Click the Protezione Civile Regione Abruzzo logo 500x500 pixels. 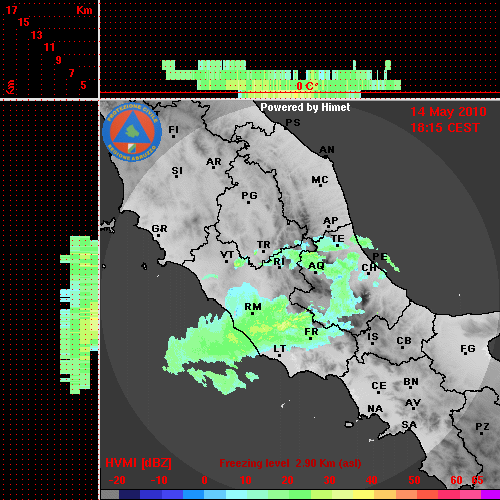pyautogui.click(x=132, y=132)
